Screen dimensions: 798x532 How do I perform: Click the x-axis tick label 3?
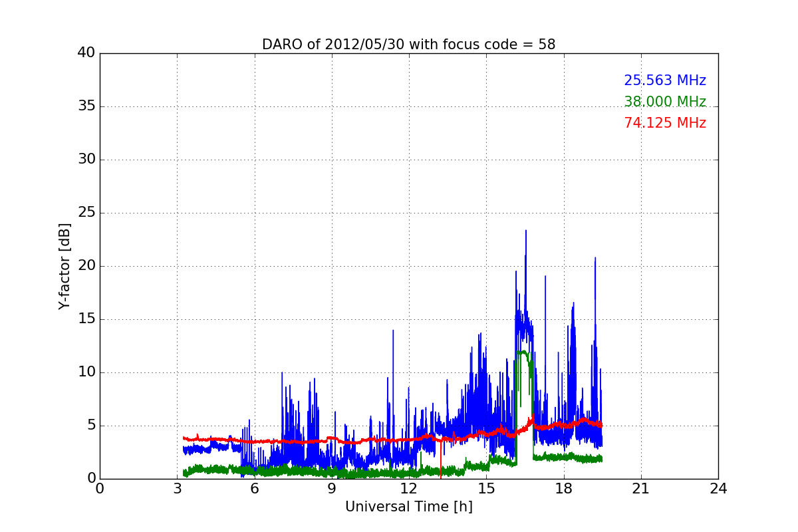click(x=177, y=489)
